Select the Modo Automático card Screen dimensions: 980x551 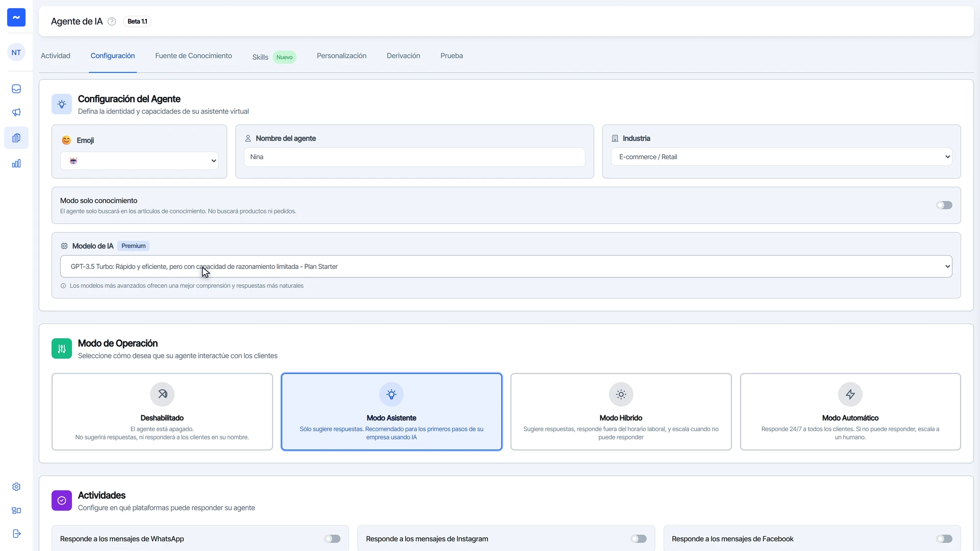pyautogui.click(x=850, y=412)
